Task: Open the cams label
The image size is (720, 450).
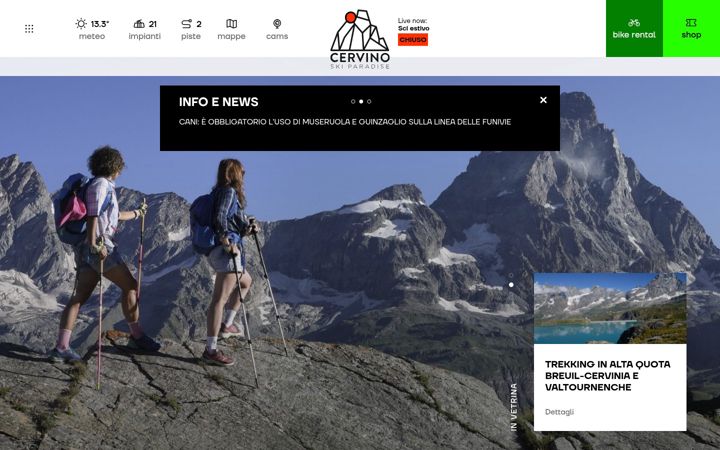Action: click(x=277, y=36)
